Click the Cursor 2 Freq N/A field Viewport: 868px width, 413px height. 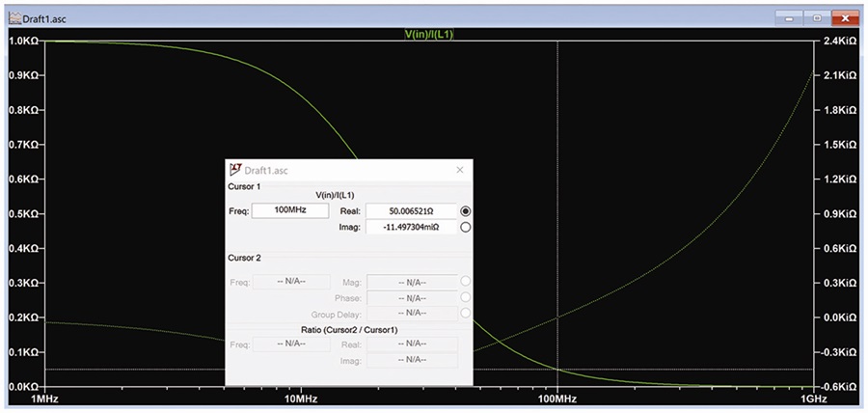pos(291,282)
